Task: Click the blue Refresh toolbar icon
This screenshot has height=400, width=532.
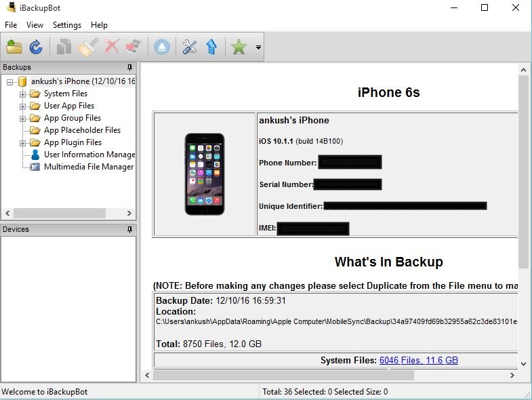Action: click(36, 47)
